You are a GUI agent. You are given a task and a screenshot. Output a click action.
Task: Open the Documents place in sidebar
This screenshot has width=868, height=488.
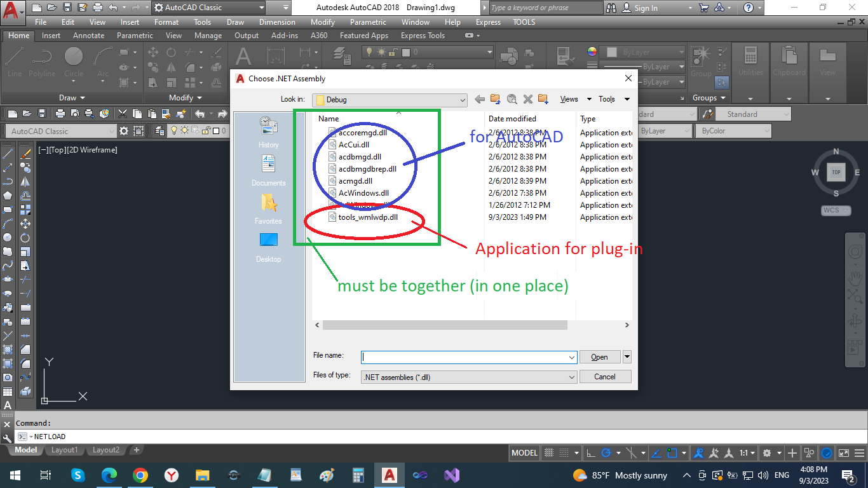(268, 172)
